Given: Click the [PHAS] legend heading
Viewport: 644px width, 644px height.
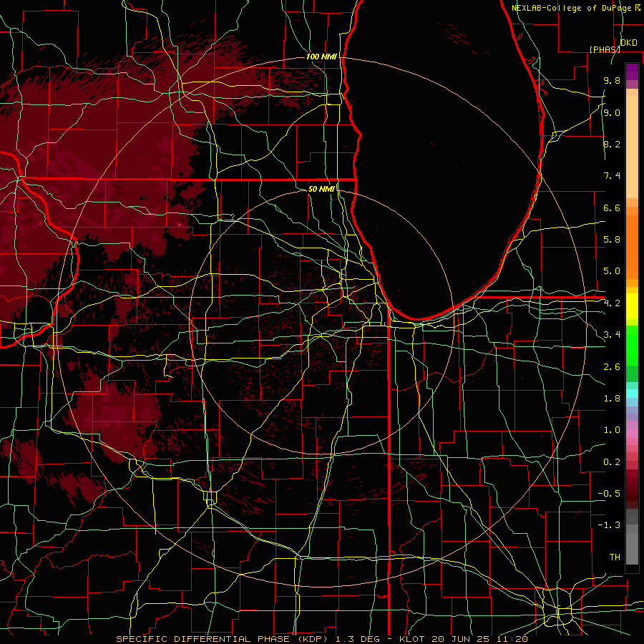Looking at the screenshot, I should (x=605, y=49).
